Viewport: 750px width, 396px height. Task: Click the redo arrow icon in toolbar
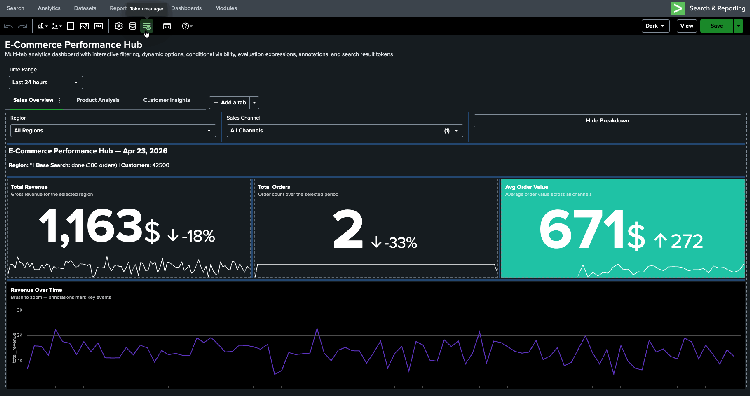coord(22,26)
